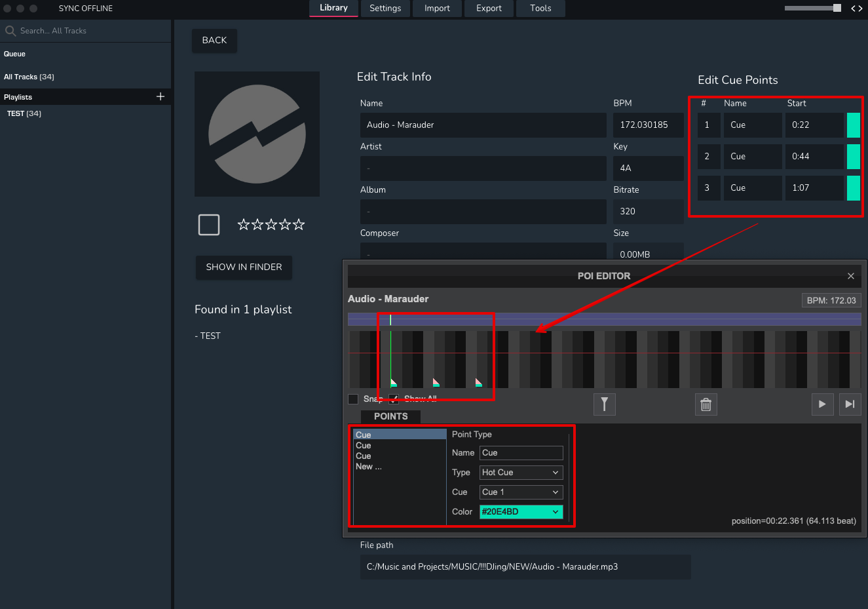Click the SHOW IN FINDER button
Image resolution: width=868 pixels, height=609 pixels.
[x=244, y=267]
